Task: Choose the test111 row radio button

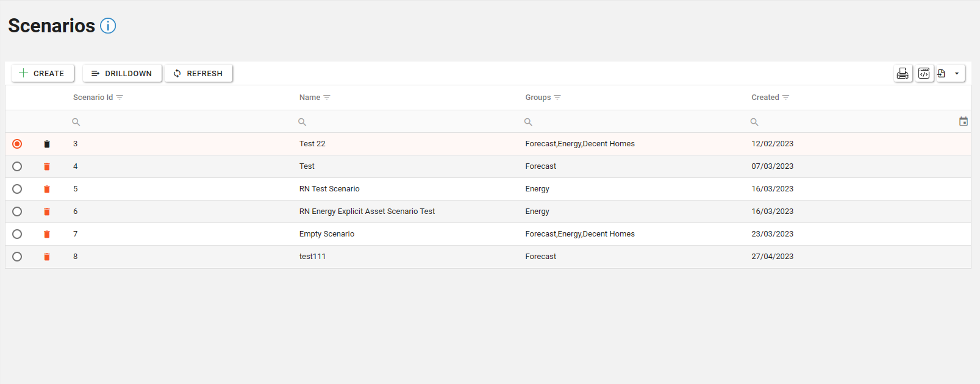Action: coord(17,257)
